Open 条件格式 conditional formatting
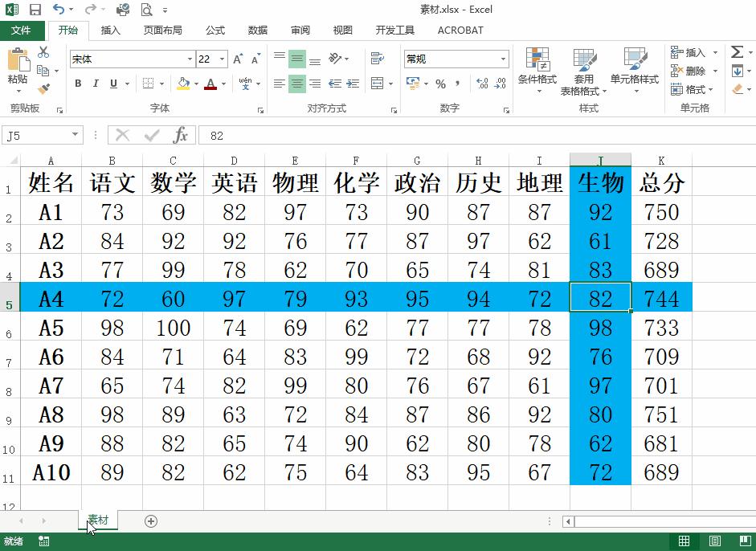This screenshot has width=756, height=551. (537, 70)
